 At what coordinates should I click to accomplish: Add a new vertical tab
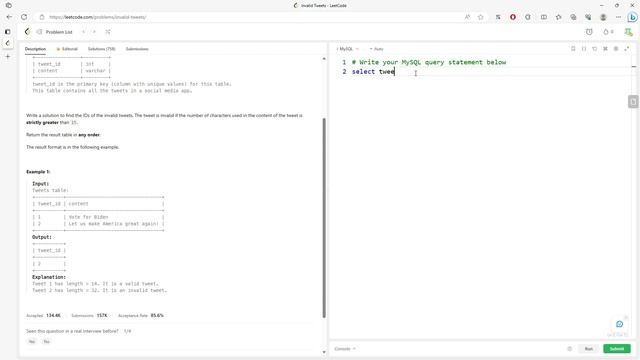8,56
